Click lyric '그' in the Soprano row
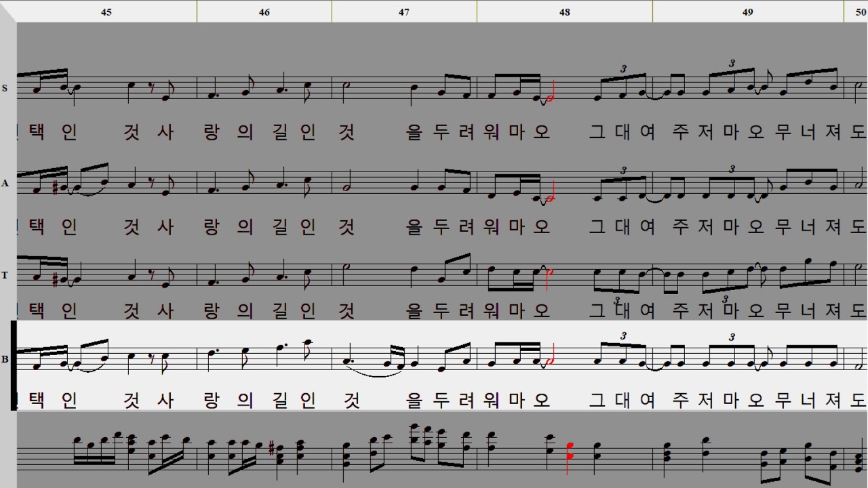Screen dimensions: 868x488 click(597, 131)
